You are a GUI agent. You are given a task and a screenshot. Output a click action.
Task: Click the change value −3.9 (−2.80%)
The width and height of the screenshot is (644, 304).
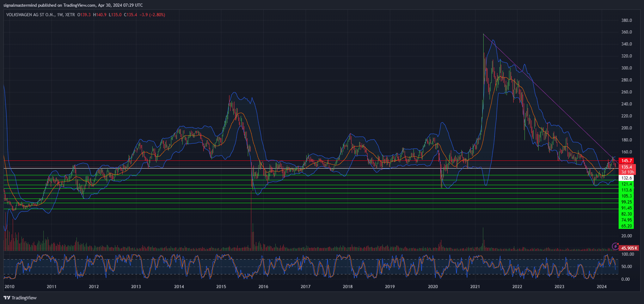coord(152,15)
